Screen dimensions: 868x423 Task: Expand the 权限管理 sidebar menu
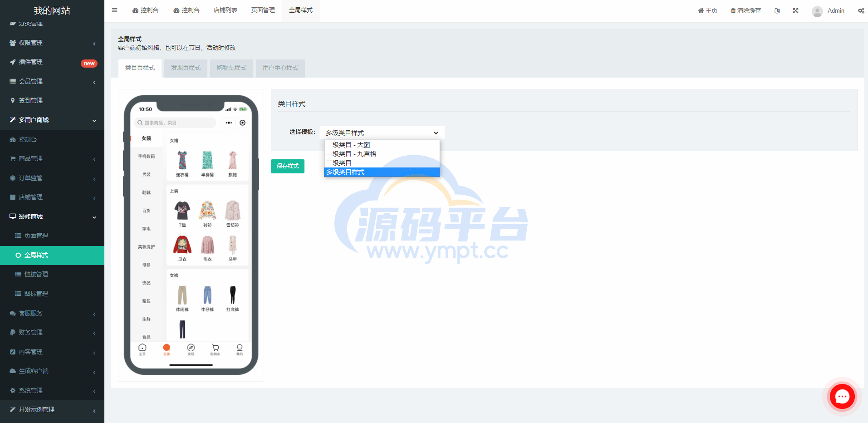(x=52, y=43)
